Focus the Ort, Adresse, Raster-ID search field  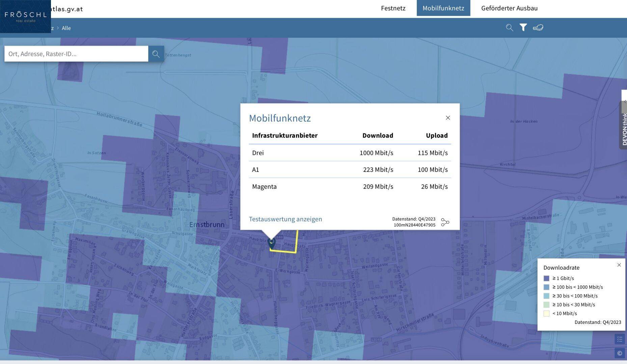pos(76,54)
